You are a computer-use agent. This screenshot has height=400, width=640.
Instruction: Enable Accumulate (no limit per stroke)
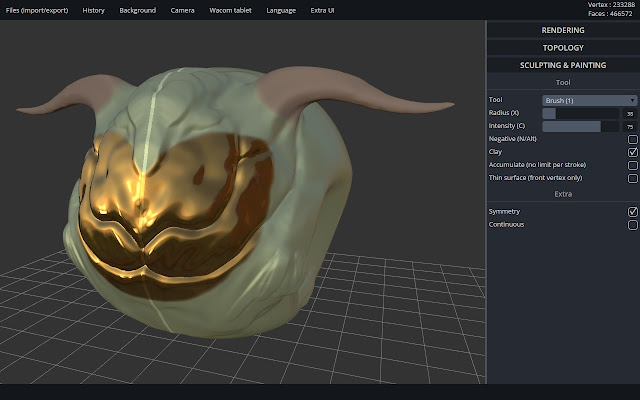[x=632, y=165]
